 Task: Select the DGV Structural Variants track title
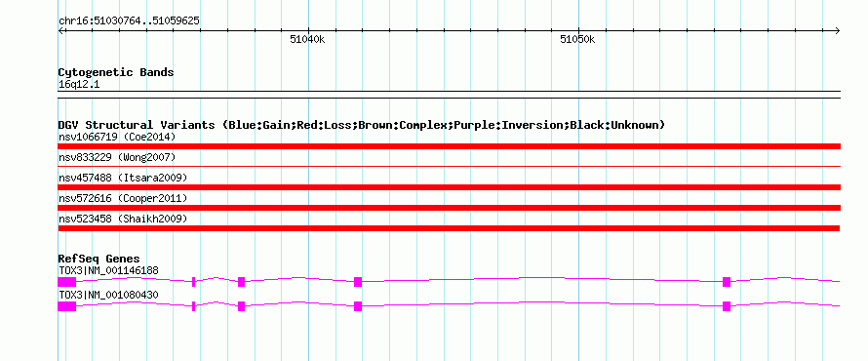tap(362, 125)
